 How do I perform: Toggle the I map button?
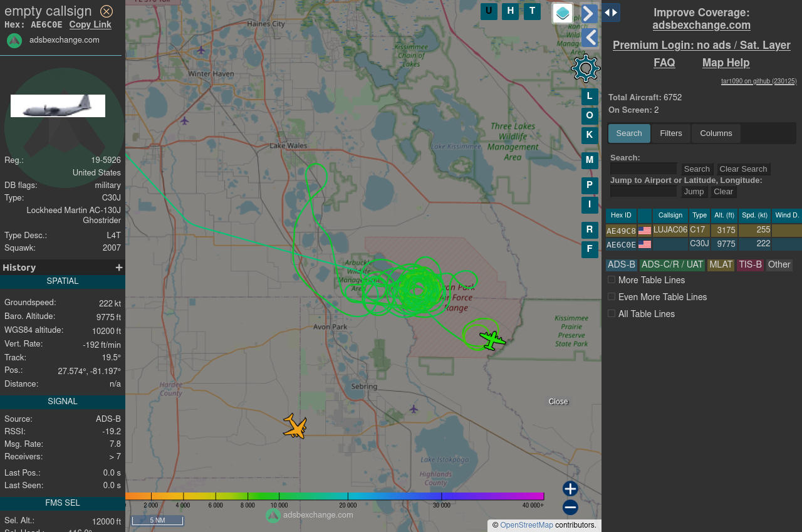(590, 205)
